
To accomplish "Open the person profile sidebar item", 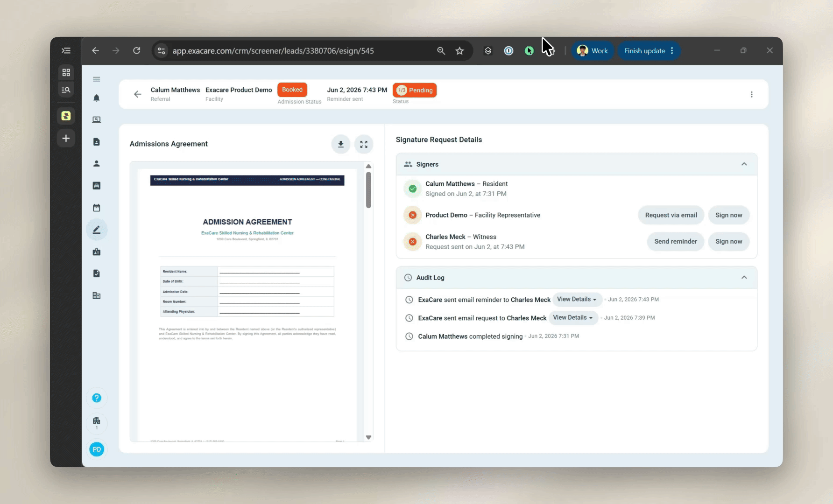I will click(97, 164).
